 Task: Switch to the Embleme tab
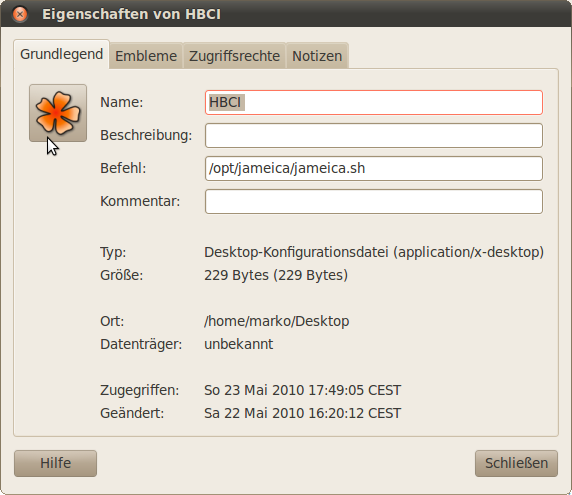pos(146,56)
